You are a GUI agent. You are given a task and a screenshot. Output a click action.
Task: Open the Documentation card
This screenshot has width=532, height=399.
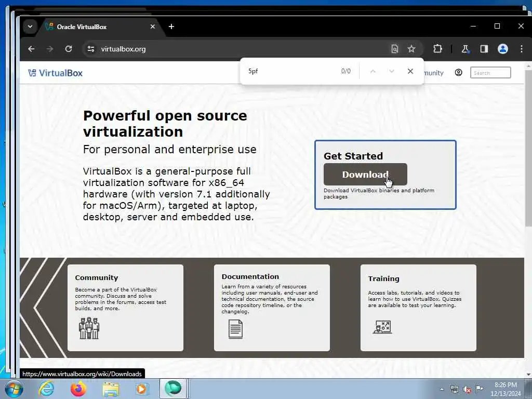tap(272, 308)
